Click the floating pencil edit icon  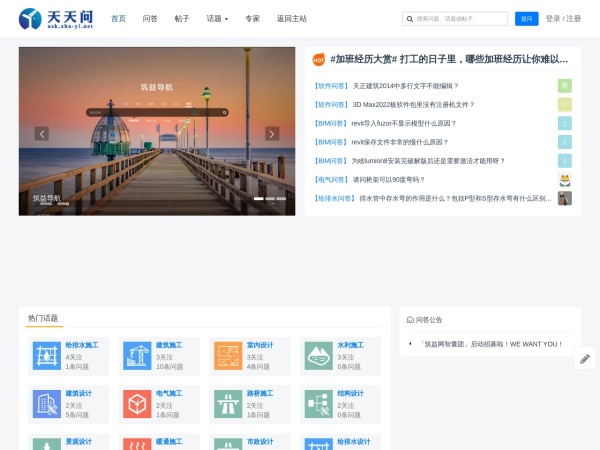(x=585, y=359)
